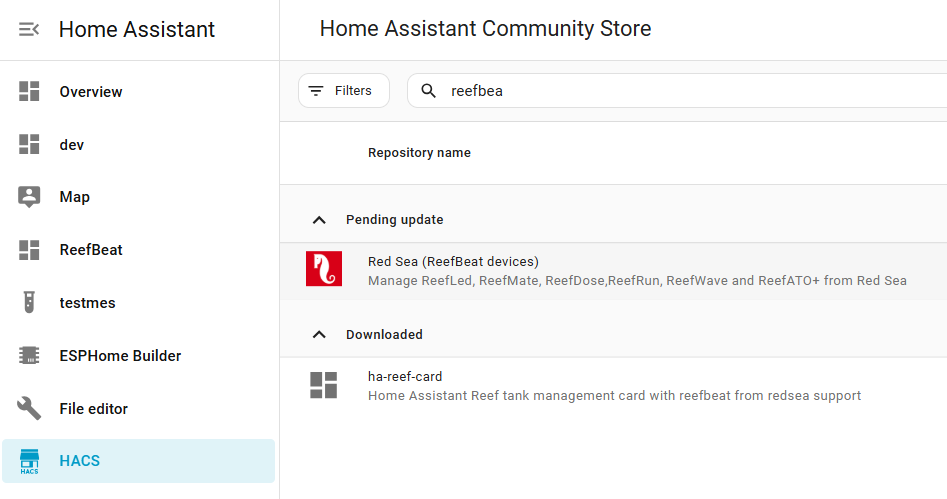The width and height of the screenshot is (947, 499).
Task: Click the Overview dashboard icon
Action: pos(29,91)
